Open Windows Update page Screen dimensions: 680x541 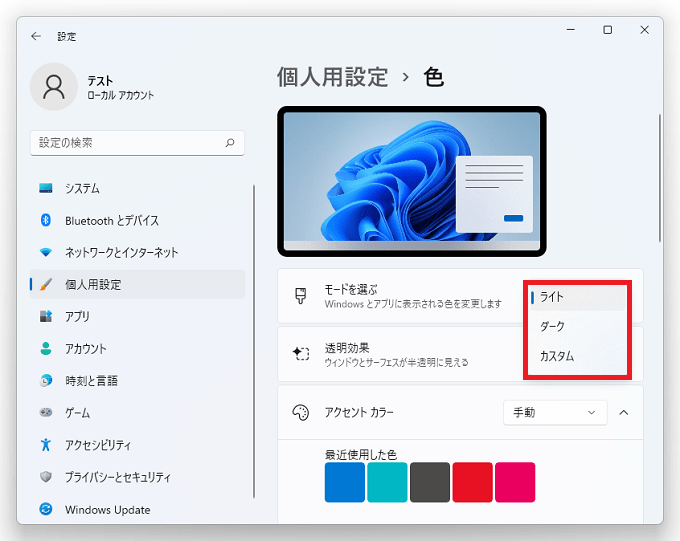pyautogui.click(x=137, y=509)
